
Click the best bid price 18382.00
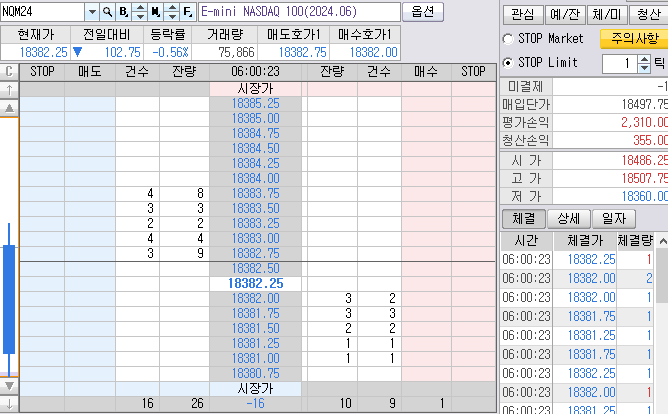click(255, 299)
